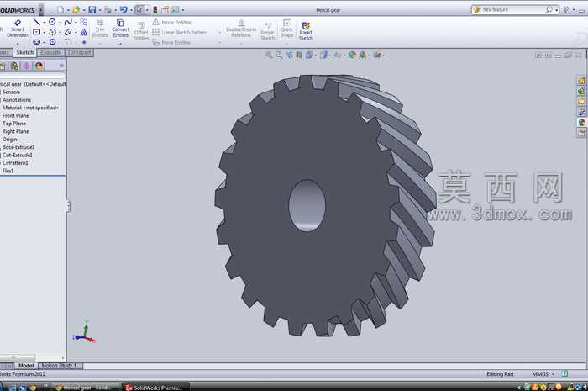
Task: Click the Trim Entities tool
Action: (x=100, y=28)
